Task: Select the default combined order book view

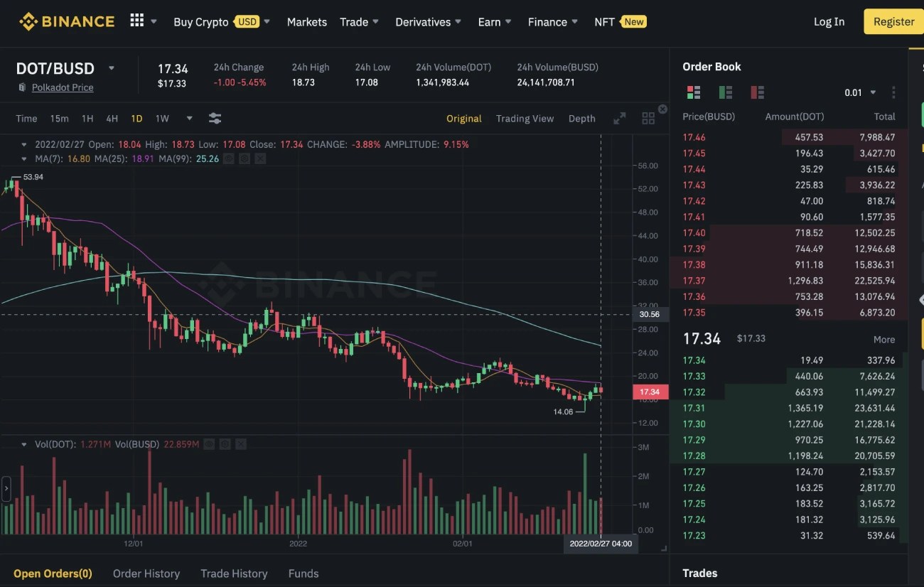Action: click(694, 92)
